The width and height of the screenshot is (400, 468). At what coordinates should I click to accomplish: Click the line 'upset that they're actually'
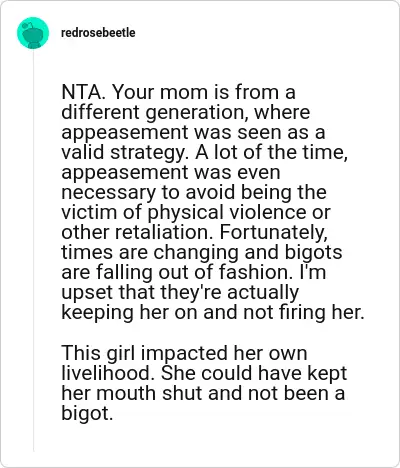point(180,292)
